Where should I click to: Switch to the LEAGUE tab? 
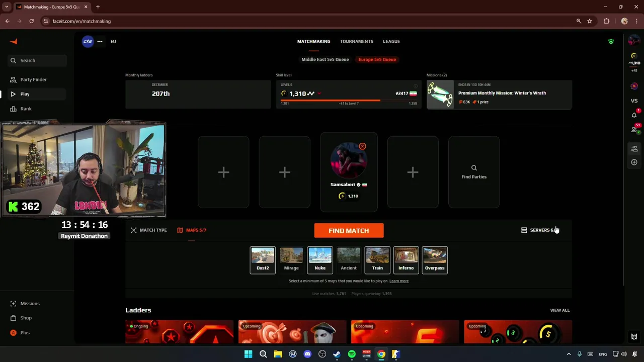click(391, 41)
